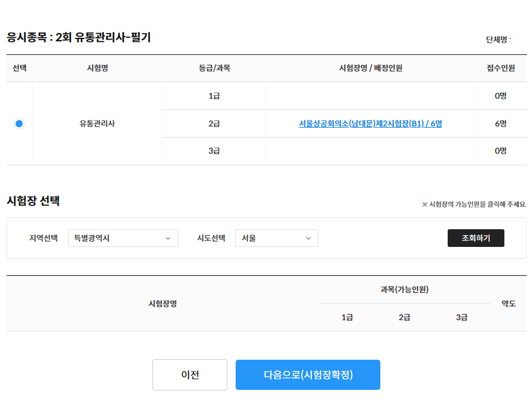Confirm with the 다음으로(시험장확정) button

coord(308,375)
